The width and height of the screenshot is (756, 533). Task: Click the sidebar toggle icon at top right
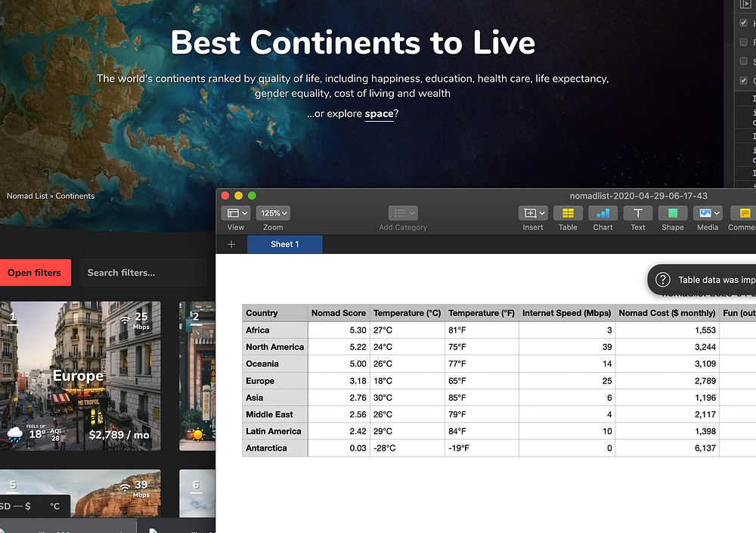click(745, 5)
